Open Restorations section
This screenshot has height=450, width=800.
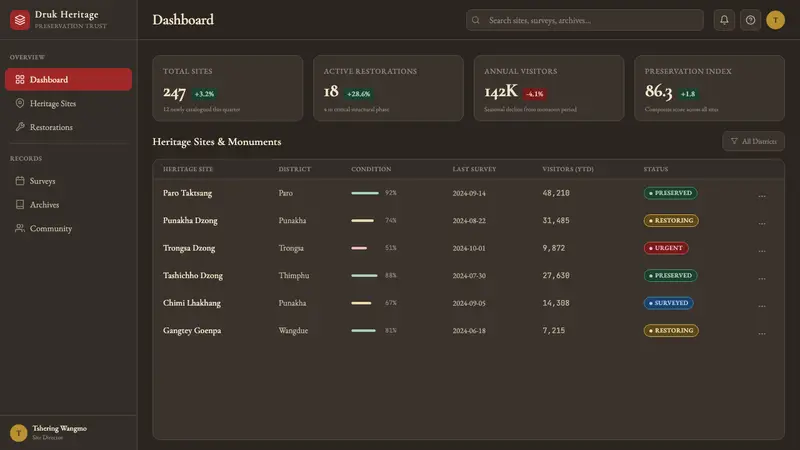tap(68, 127)
